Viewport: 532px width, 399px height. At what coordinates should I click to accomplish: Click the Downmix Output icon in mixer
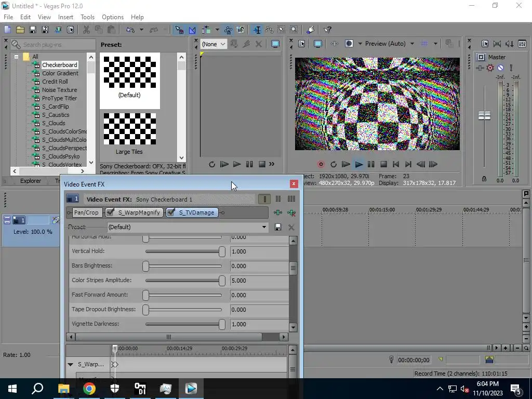point(497,44)
